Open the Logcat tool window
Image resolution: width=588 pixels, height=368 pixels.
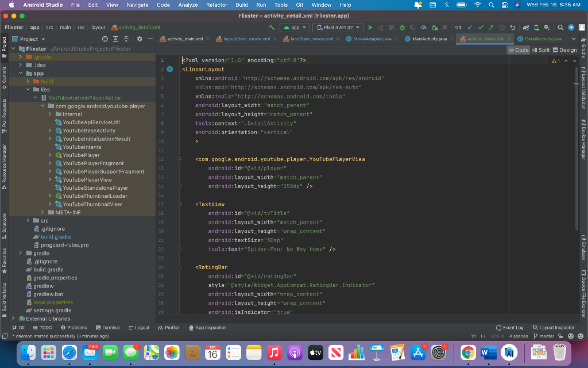139,328
